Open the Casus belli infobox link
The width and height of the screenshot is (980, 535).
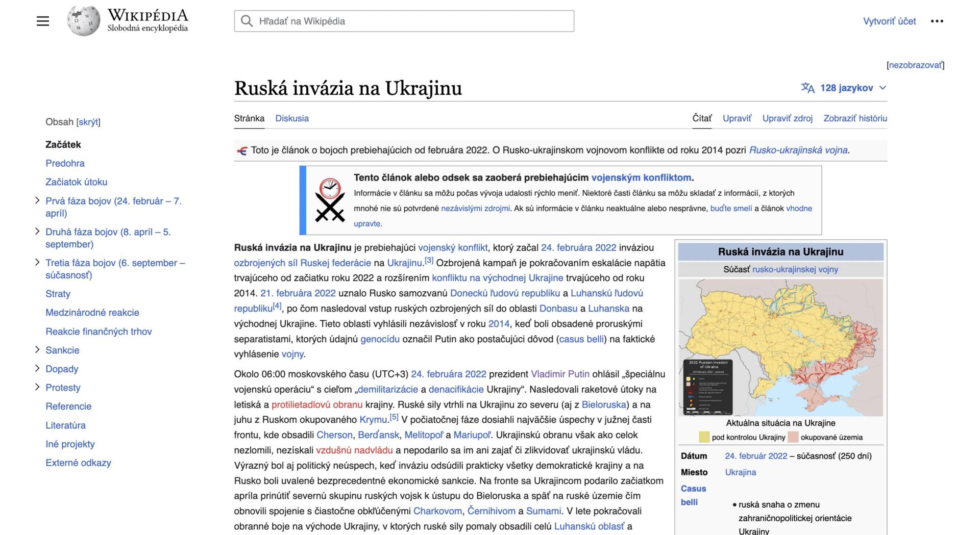693,495
